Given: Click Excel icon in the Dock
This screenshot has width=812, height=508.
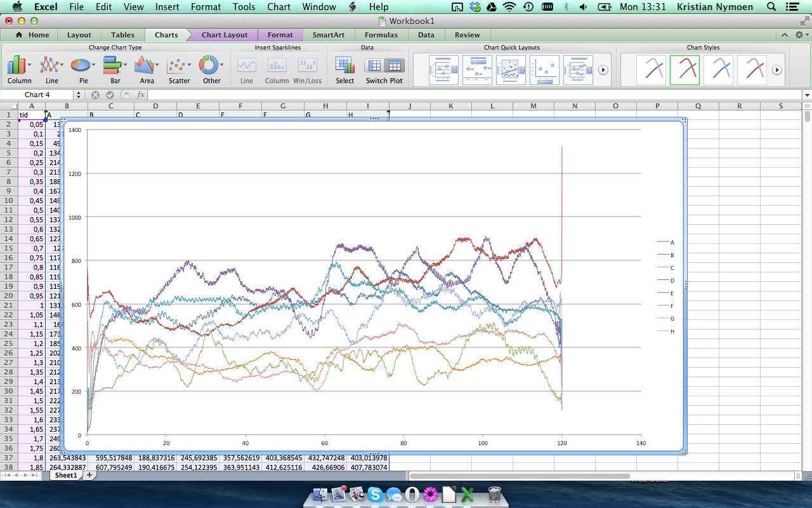Looking at the screenshot, I should coord(468,493).
